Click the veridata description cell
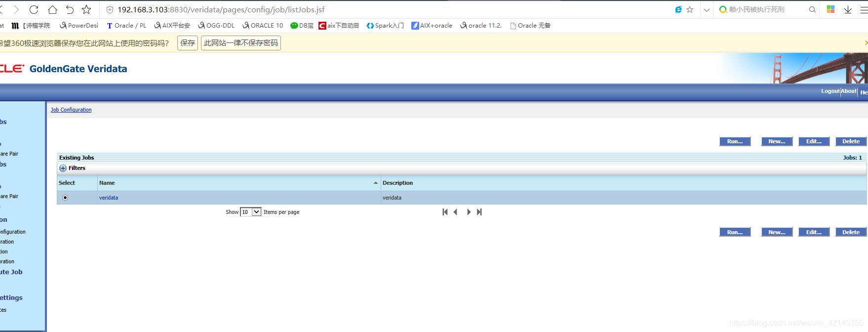 coord(624,198)
